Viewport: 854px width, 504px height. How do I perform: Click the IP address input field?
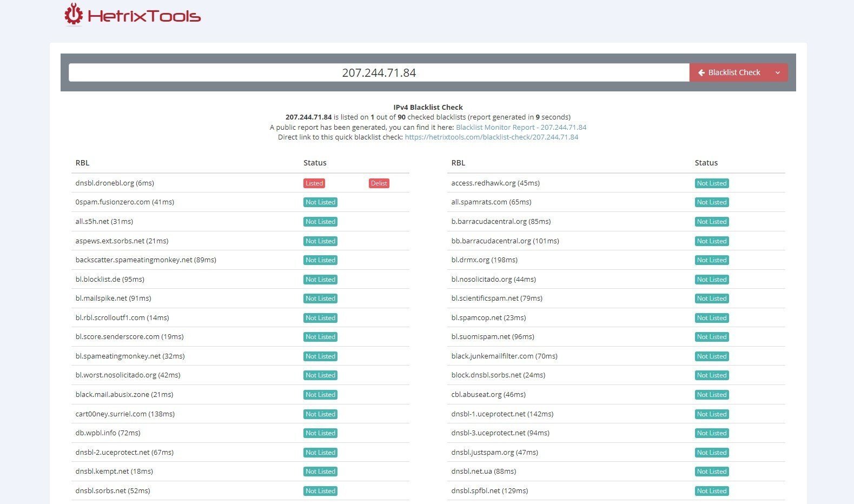pyautogui.click(x=379, y=72)
